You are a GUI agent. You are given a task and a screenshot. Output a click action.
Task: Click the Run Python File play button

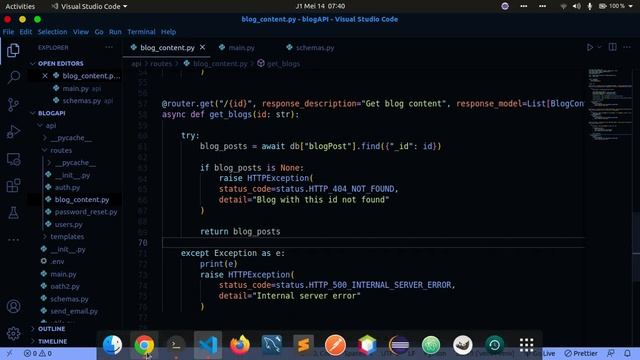[590, 47]
